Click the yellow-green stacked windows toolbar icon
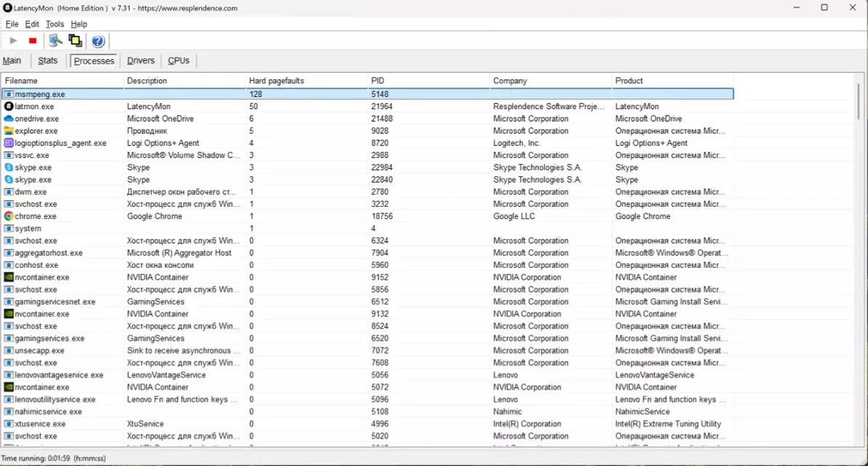 click(75, 41)
